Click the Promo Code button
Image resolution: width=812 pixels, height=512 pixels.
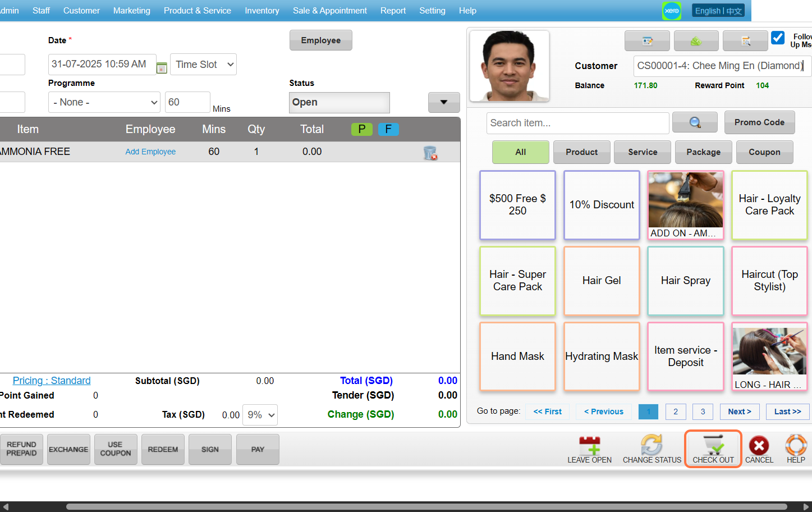(x=759, y=122)
